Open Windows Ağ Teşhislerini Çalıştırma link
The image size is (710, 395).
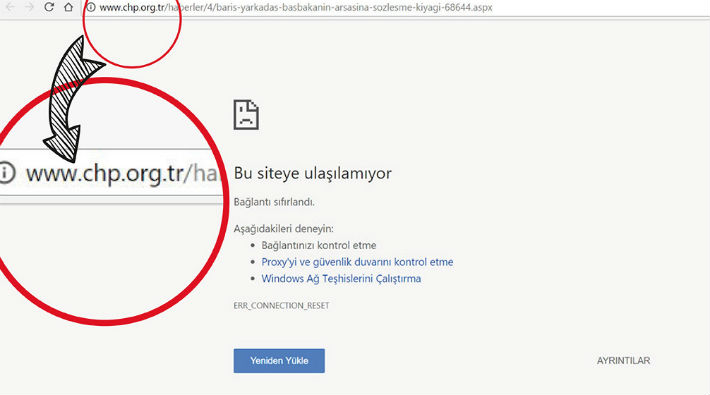click(341, 279)
